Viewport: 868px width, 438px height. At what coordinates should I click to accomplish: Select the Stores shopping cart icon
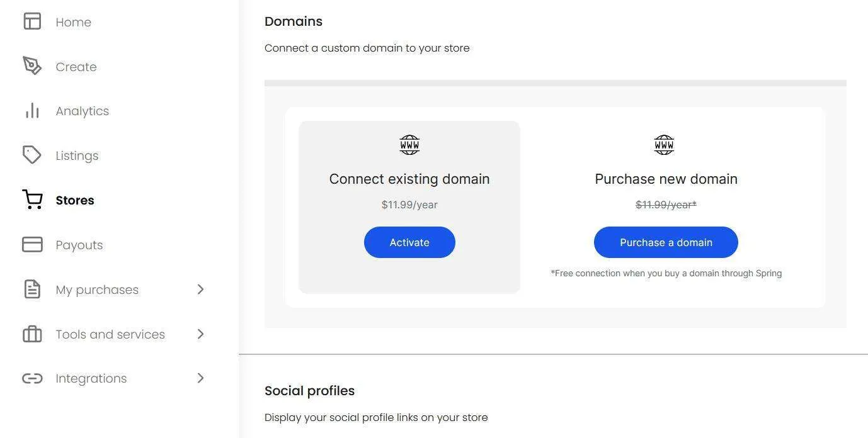coord(32,199)
